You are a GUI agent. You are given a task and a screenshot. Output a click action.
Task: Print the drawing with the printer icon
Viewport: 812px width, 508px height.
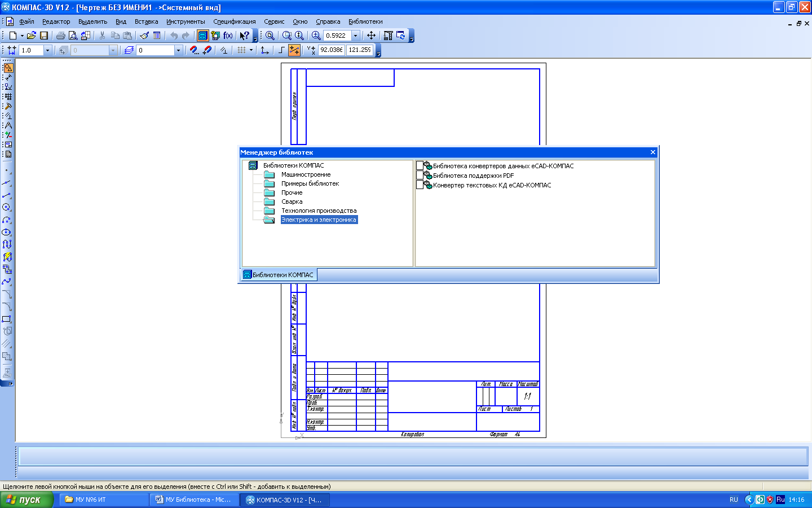[x=60, y=36]
